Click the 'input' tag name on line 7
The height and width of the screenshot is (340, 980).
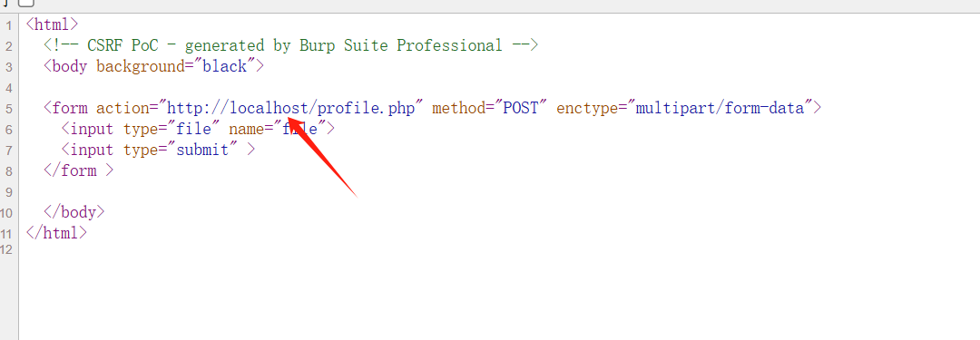coord(92,150)
